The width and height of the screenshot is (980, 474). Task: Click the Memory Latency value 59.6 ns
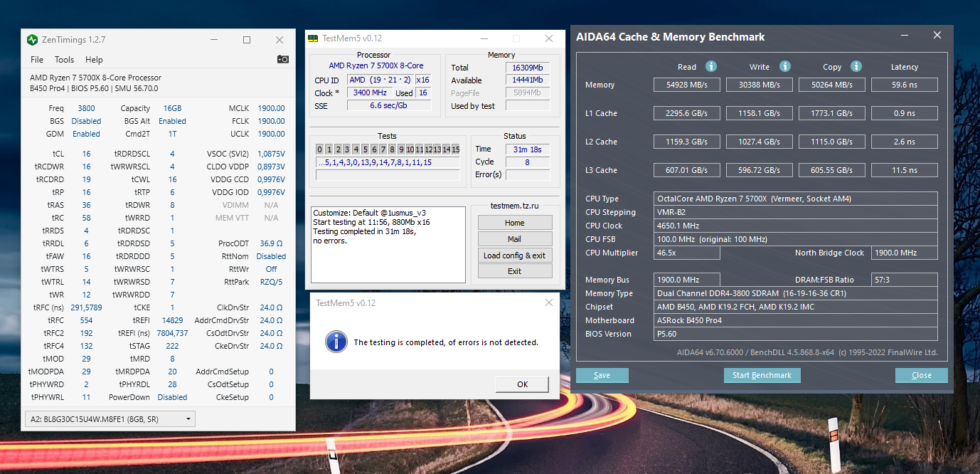click(905, 85)
